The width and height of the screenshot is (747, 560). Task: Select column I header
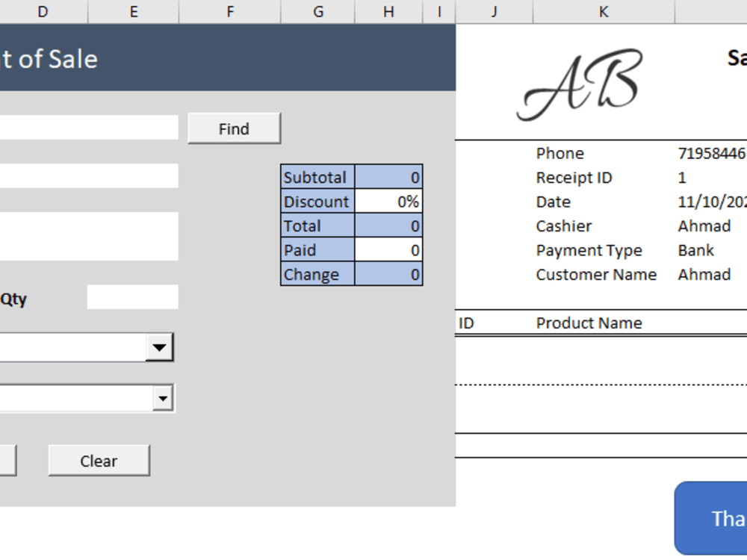(x=439, y=11)
